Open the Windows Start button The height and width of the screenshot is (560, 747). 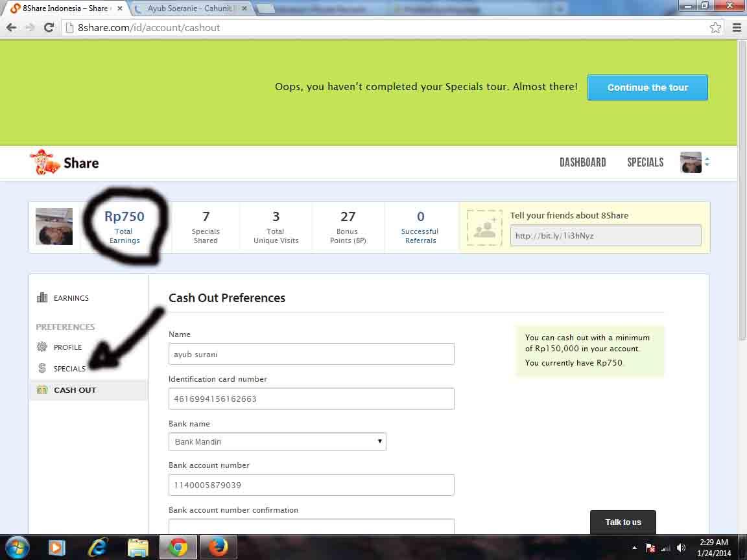(x=17, y=547)
